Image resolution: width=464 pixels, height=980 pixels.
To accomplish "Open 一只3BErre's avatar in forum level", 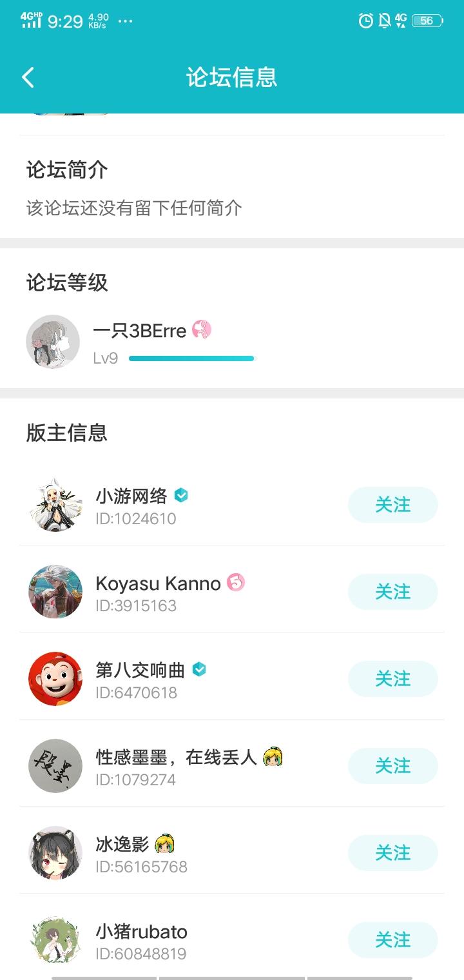I will (53, 342).
